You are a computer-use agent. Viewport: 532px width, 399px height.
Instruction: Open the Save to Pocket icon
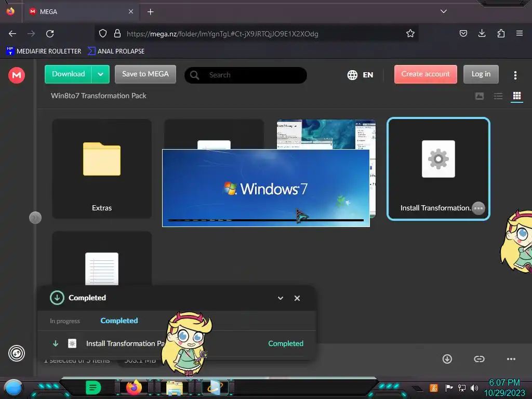tap(463, 33)
